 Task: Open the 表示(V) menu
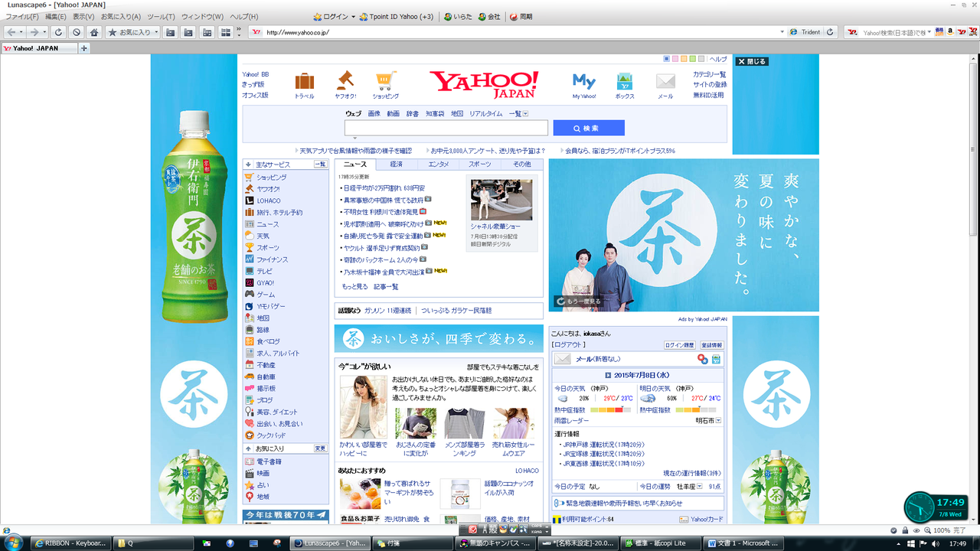(x=83, y=16)
